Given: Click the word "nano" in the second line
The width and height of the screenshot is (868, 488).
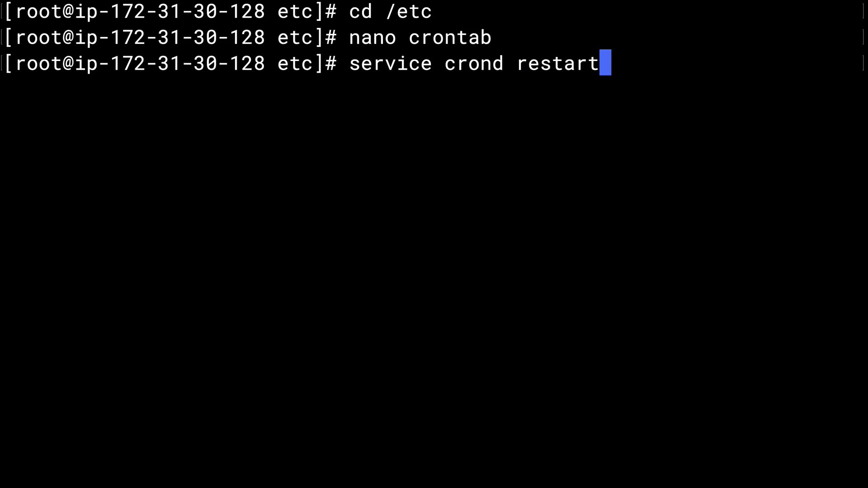Looking at the screenshot, I should pyautogui.click(x=373, y=37).
